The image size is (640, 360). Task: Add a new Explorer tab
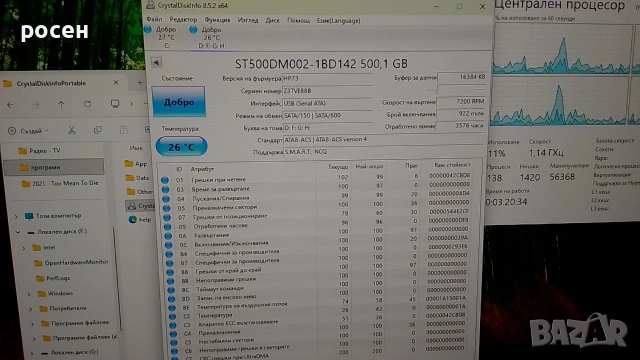click(x=140, y=83)
